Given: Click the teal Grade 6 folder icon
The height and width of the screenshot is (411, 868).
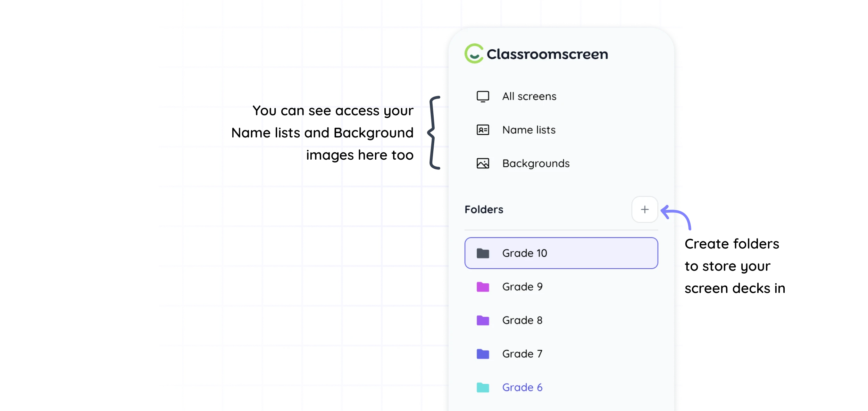Looking at the screenshot, I should [484, 387].
